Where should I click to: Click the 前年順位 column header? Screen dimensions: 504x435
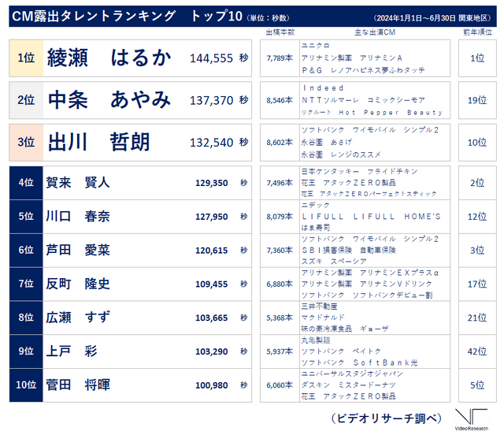476,32
